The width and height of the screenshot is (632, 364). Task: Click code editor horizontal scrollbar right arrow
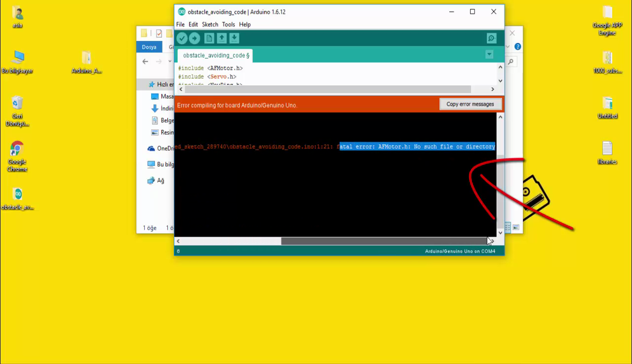tap(492, 89)
